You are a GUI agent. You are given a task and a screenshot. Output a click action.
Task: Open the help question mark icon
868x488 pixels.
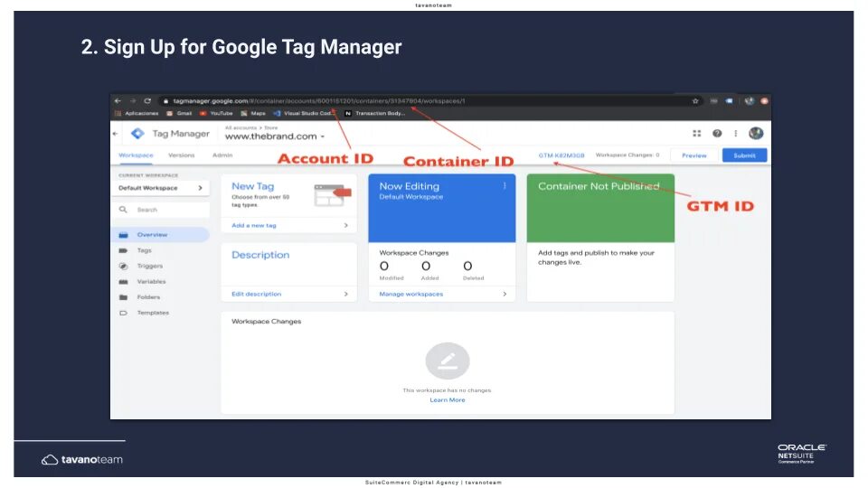click(717, 134)
